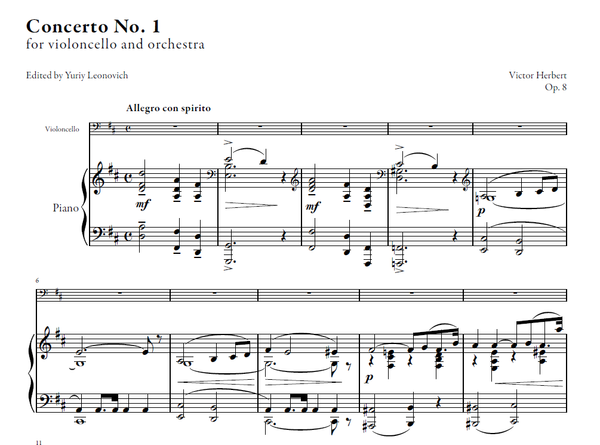Click the p dynamic in measure nine
Screen dimensions: 600x445
(x=369, y=378)
